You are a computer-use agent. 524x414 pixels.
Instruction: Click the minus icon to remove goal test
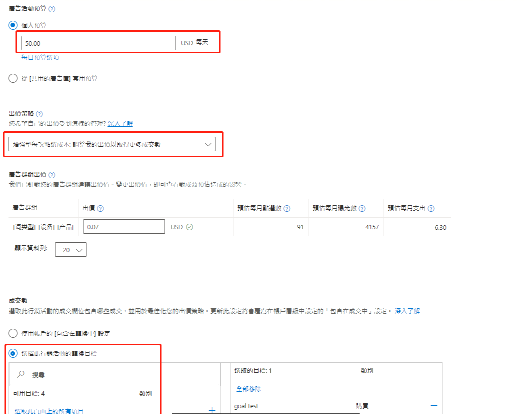(434, 406)
